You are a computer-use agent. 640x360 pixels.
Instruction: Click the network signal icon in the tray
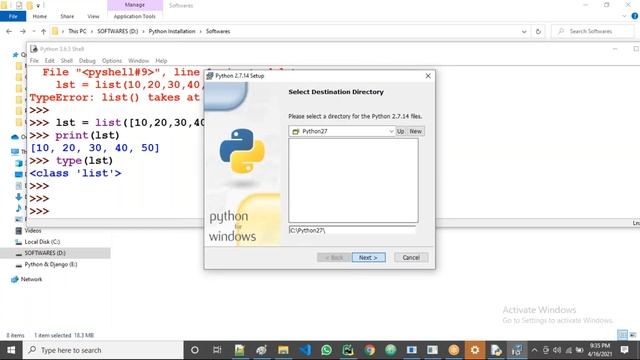568,350
